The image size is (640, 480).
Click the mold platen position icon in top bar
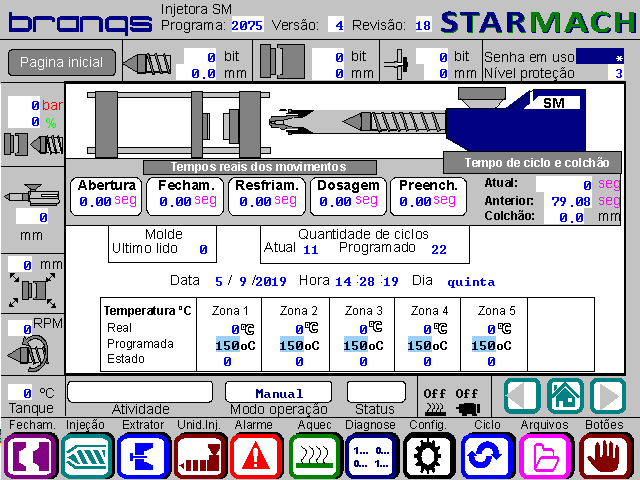click(x=282, y=61)
